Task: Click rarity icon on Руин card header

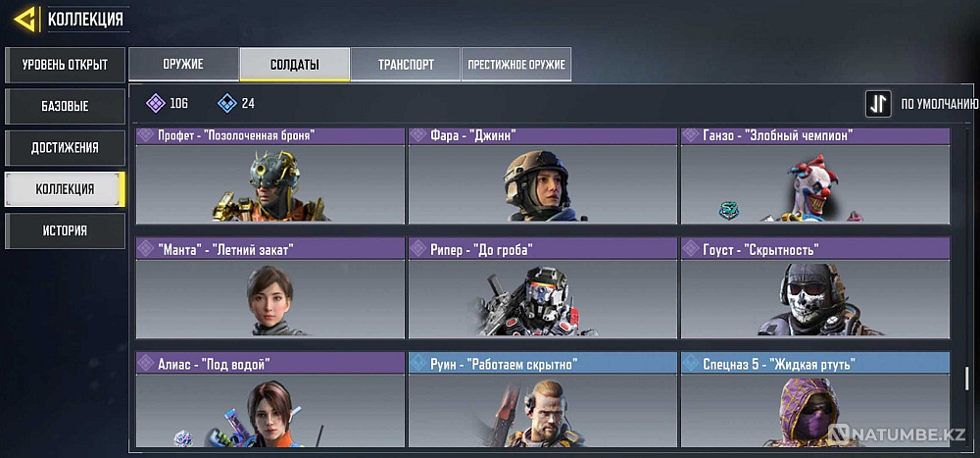Action: pos(418,362)
